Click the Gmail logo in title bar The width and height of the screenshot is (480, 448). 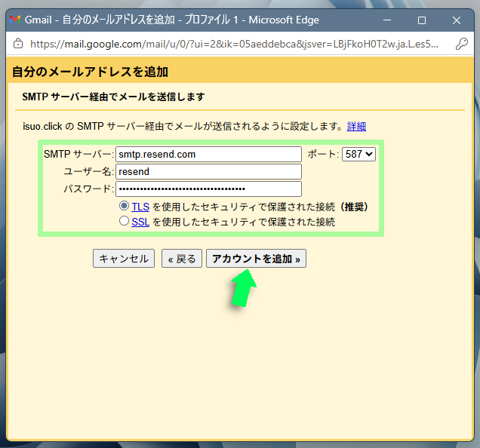15,20
